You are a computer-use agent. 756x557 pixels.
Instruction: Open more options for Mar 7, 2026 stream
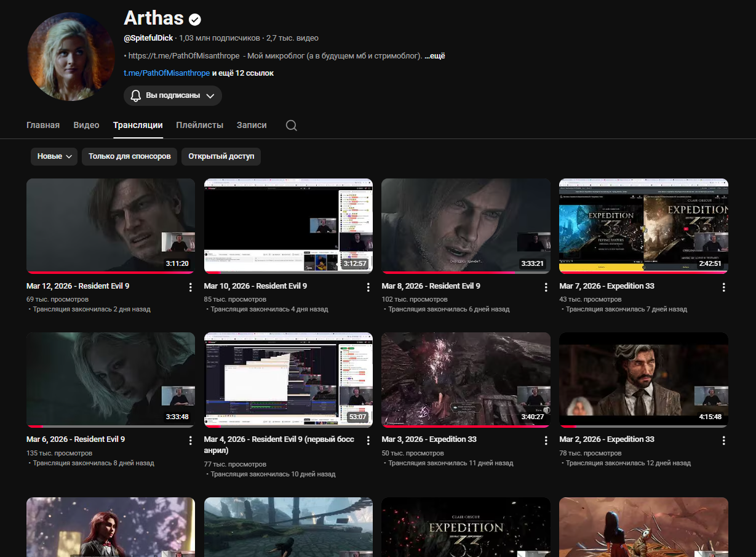point(724,287)
